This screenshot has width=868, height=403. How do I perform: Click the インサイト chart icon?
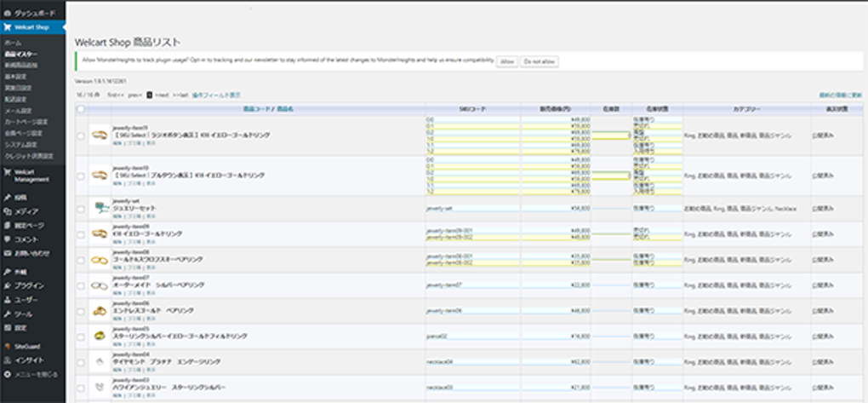[7, 360]
